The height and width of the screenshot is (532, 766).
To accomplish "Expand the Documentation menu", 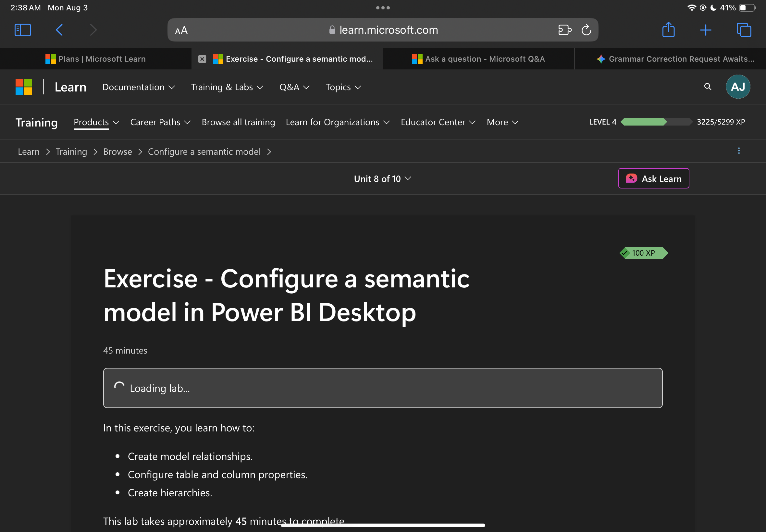I will [x=139, y=87].
